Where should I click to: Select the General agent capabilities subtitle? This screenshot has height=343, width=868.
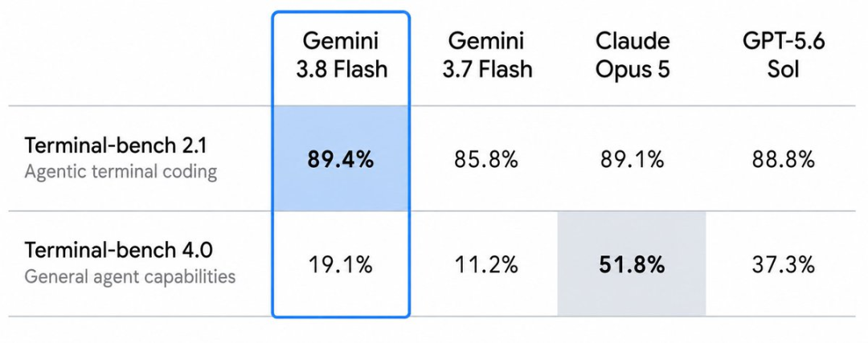(130, 276)
